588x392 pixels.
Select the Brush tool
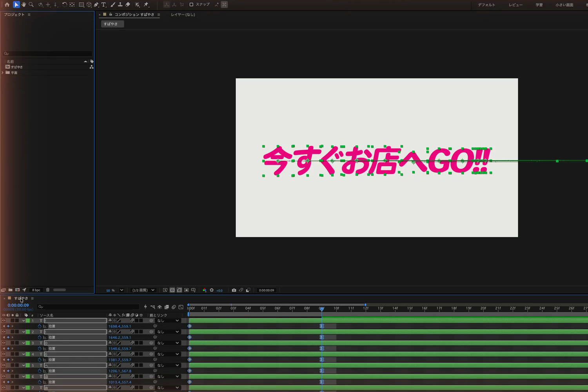pyautogui.click(x=113, y=5)
